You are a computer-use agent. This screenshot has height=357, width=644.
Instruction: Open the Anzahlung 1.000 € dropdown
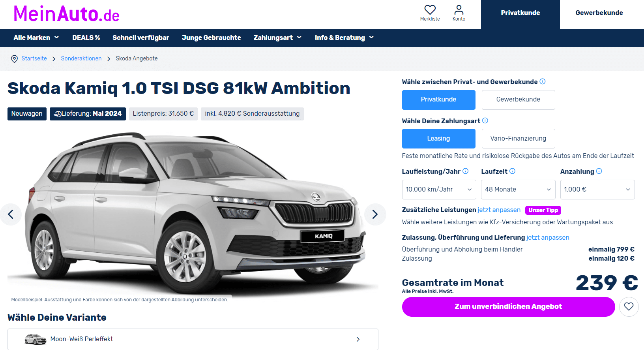coord(597,190)
